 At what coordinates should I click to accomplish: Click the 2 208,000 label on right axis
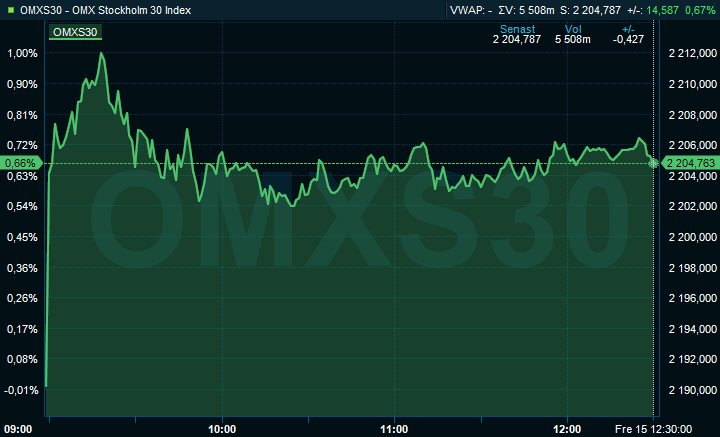pyautogui.click(x=692, y=115)
